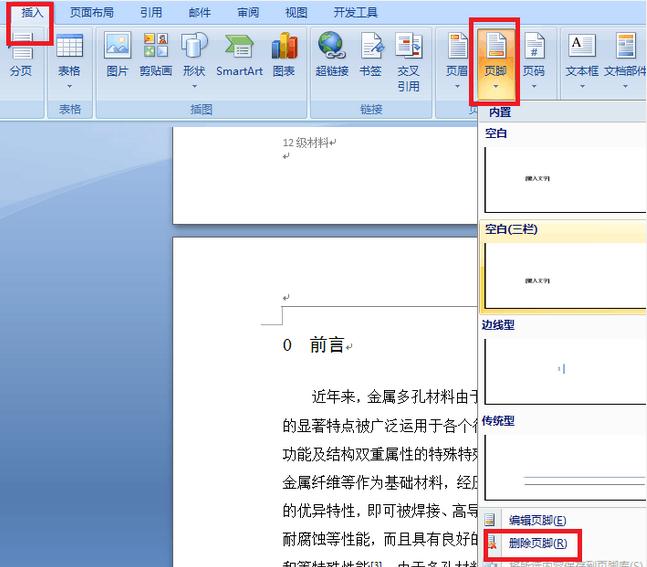
Task: Click the heading 前言 in the document
Action: (x=327, y=345)
